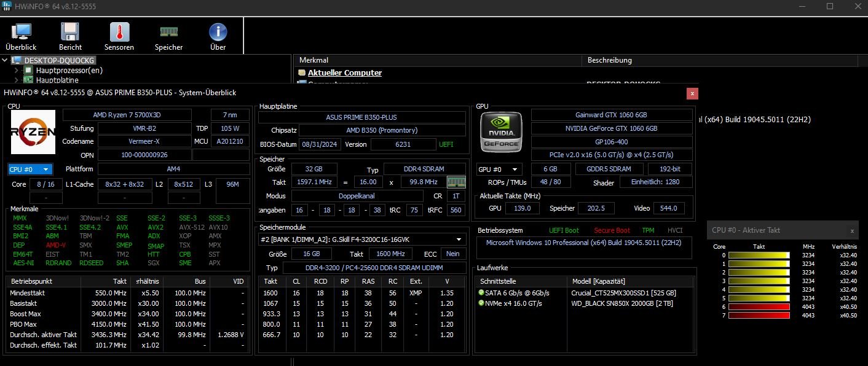Click the Mindesttakt row label
This screenshot has width=868, height=366.
27,293
